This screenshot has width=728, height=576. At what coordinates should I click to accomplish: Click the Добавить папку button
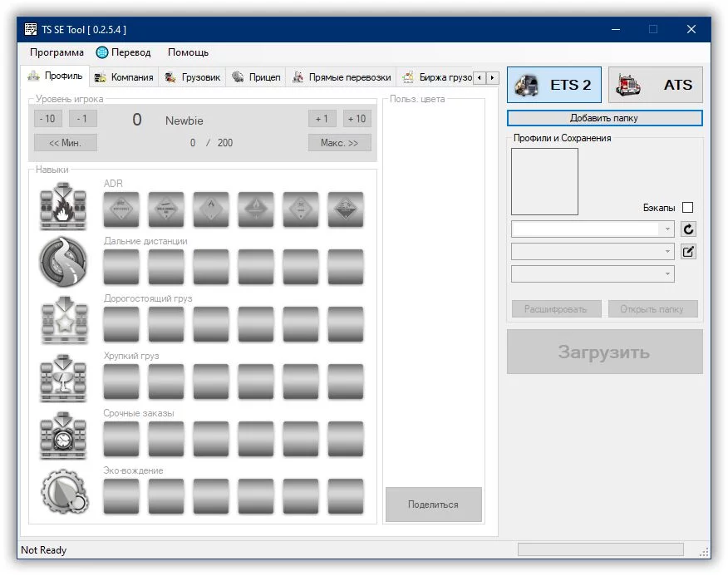(604, 118)
